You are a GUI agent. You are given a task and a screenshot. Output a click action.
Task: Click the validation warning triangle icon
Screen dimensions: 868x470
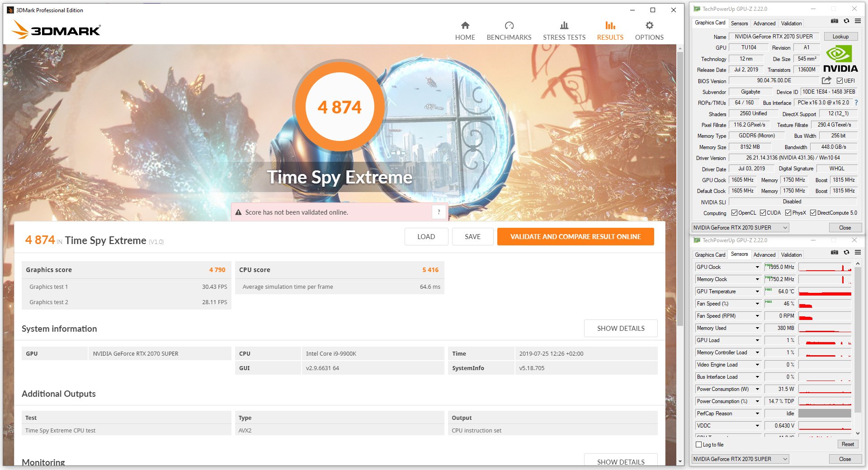coord(239,212)
